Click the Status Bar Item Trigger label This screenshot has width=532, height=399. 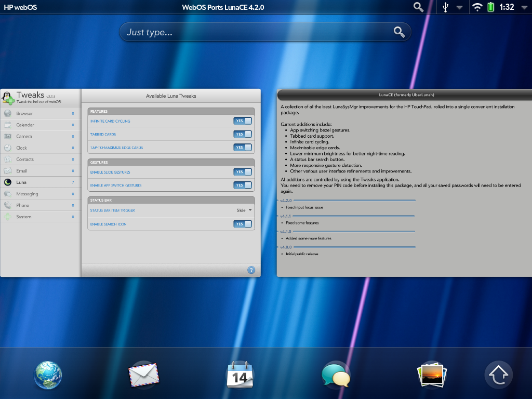(113, 210)
